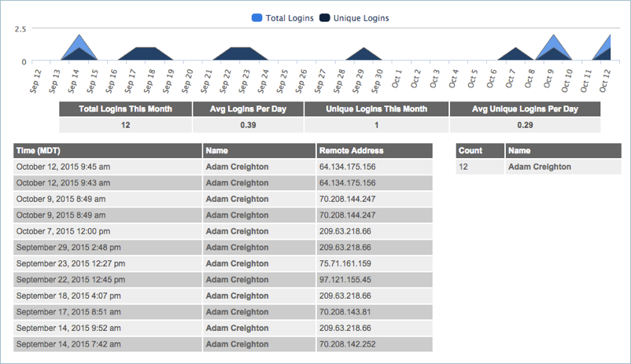Select the IP address 70.208.143.81
The height and width of the screenshot is (364, 631).
pos(344,312)
